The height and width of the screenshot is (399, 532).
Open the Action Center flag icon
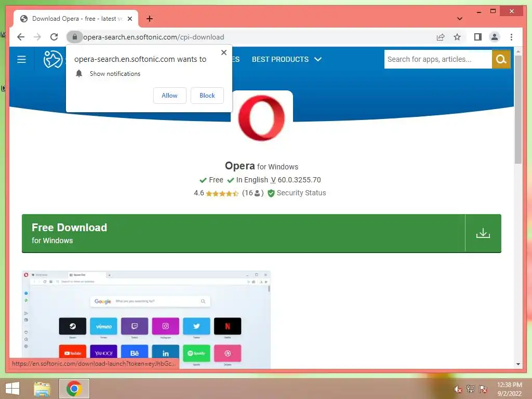(483, 389)
